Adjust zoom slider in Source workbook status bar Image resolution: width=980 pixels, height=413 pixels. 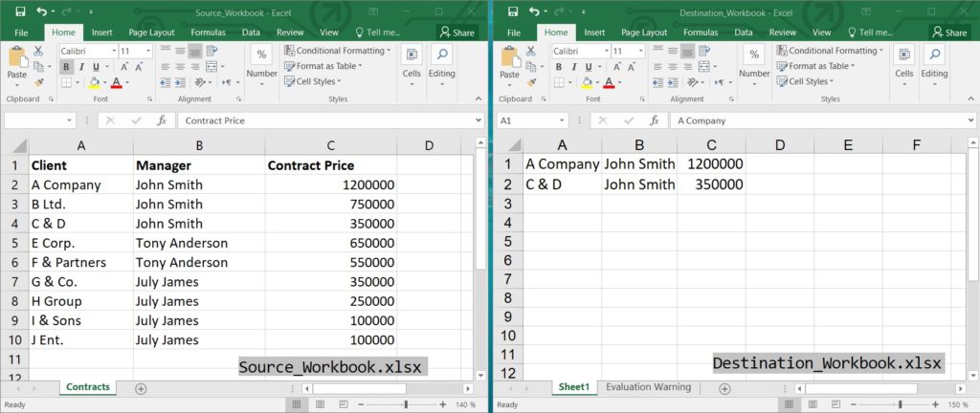[x=407, y=404]
